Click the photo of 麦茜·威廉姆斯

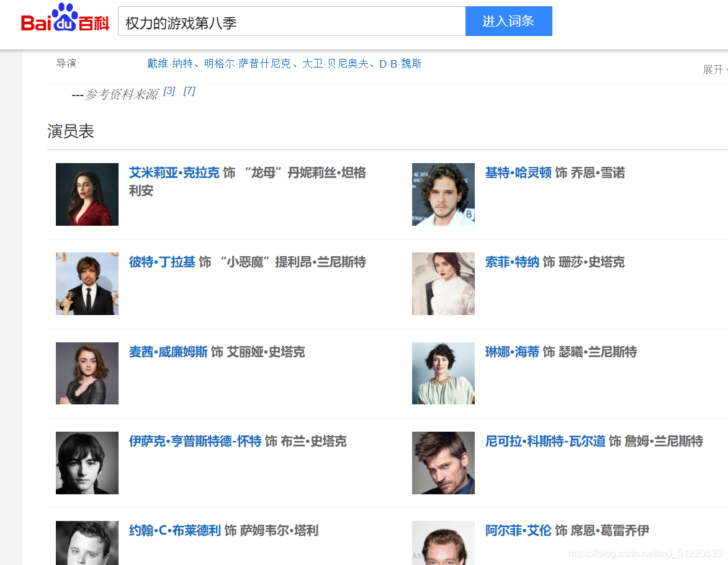click(x=87, y=373)
